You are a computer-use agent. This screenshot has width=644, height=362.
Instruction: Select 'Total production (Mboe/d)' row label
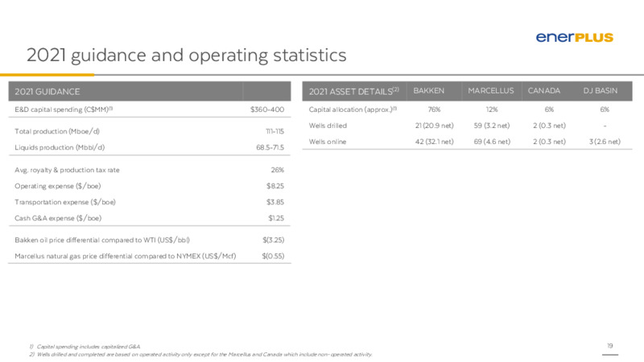[x=57, y=131]
